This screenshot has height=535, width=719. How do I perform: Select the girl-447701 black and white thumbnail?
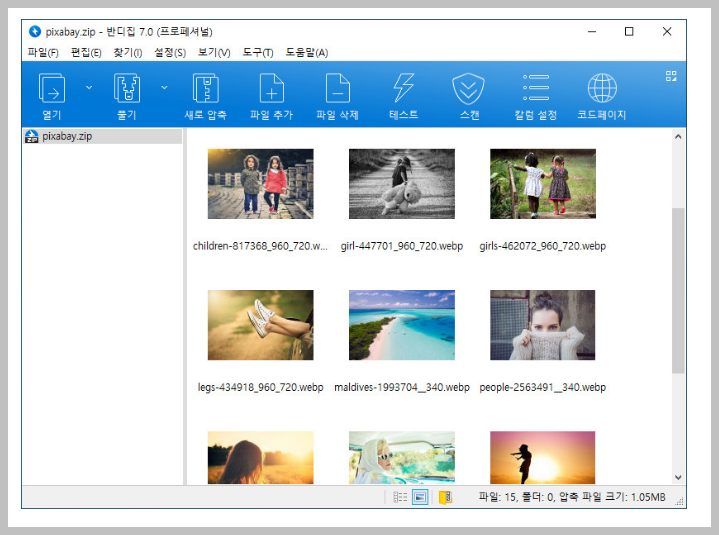[402, 184]
